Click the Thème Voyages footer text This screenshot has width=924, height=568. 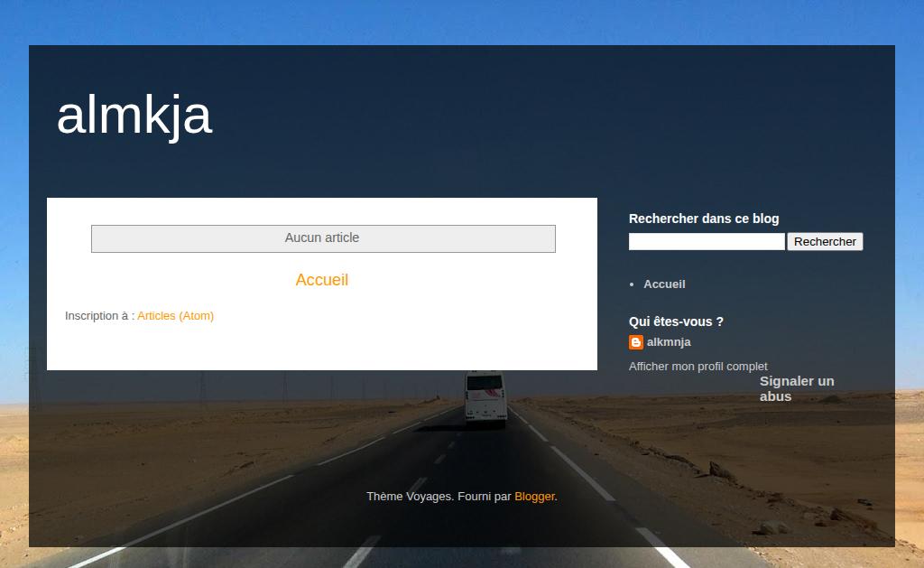[410, 497]
